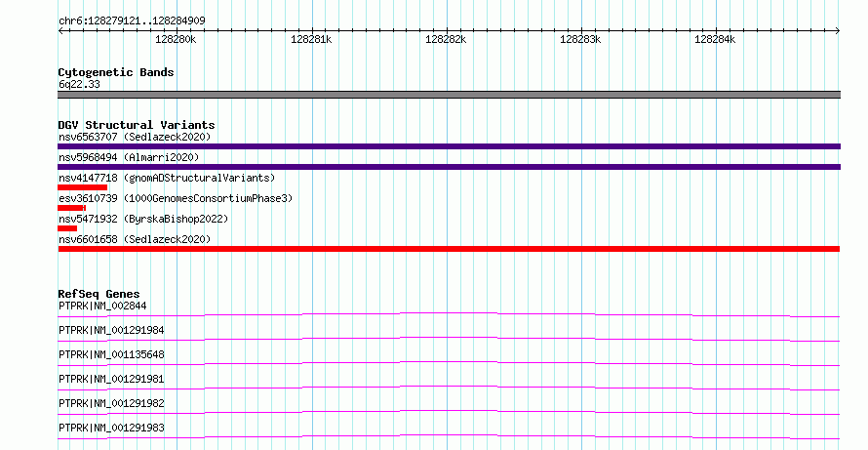
Task: Select the magenta intron line under NM_001291983
Action: tap(449, 435)
